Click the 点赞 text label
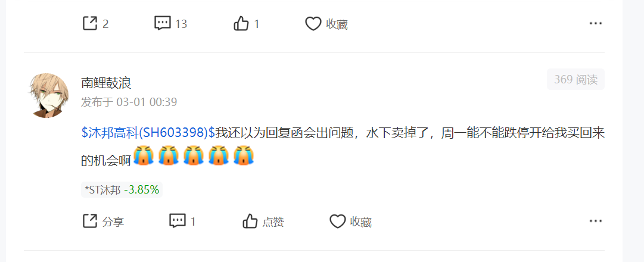Viewport: 644px width, 262px height. coord(273,222)
